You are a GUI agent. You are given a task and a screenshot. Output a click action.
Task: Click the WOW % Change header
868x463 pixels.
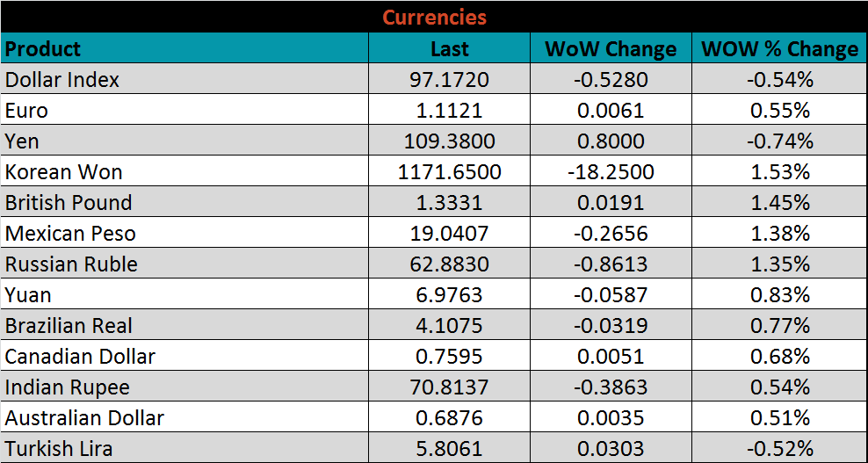point(779,49)
